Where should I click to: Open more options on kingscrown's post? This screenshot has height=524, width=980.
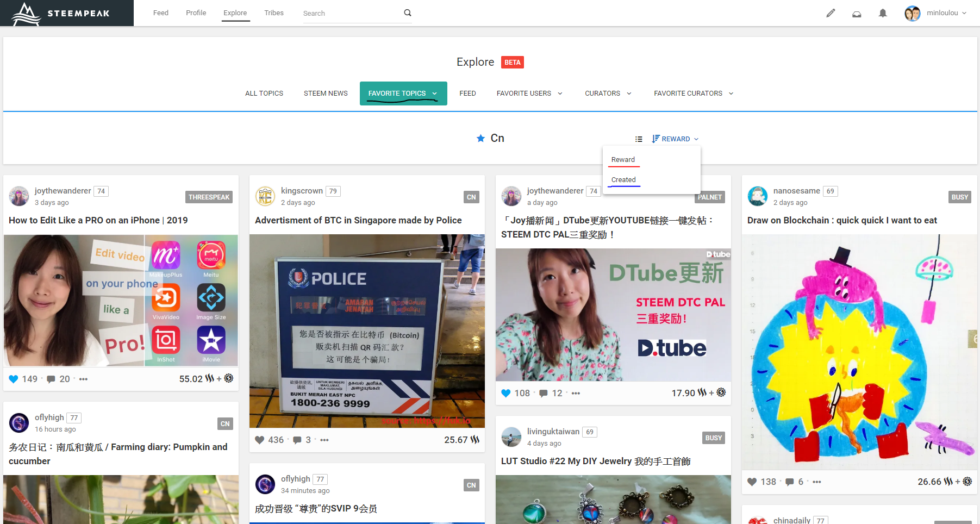[324, 440]
